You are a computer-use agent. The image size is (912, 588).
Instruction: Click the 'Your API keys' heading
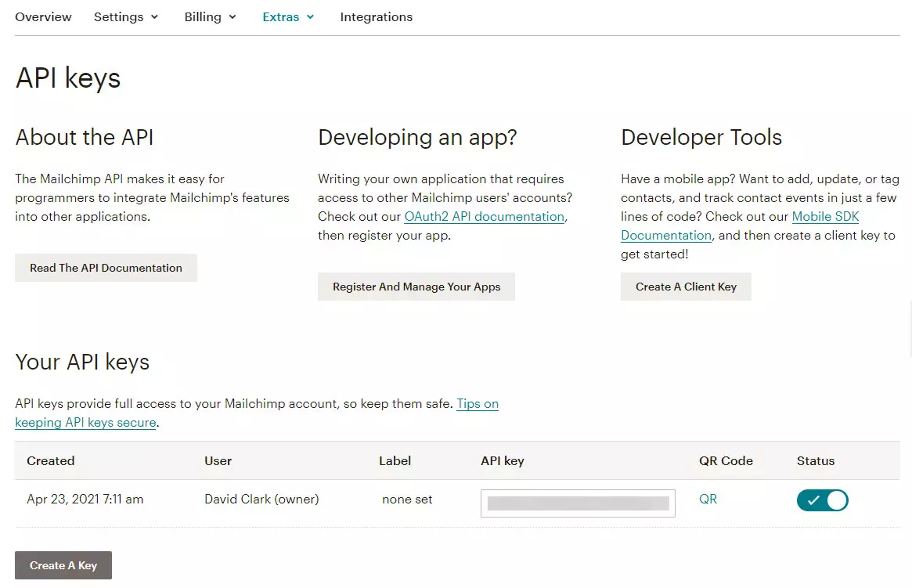(82, 362)
